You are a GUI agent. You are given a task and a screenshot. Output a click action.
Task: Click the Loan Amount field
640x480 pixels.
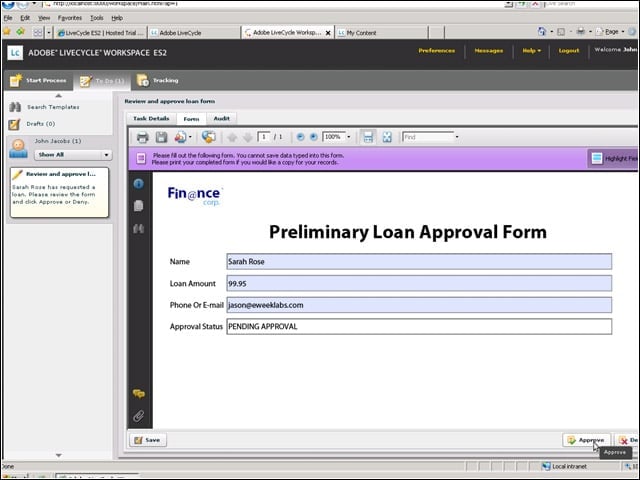tap(419, 283)
